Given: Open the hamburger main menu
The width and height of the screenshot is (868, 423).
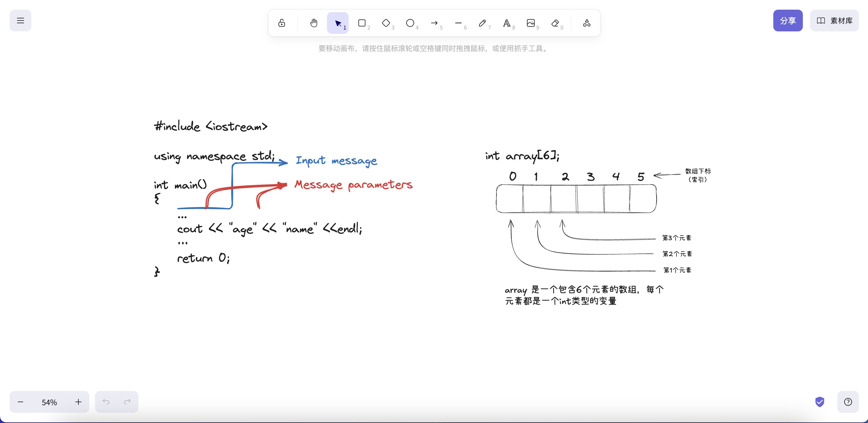Looking at the screenshot, I should coord(21,21).
